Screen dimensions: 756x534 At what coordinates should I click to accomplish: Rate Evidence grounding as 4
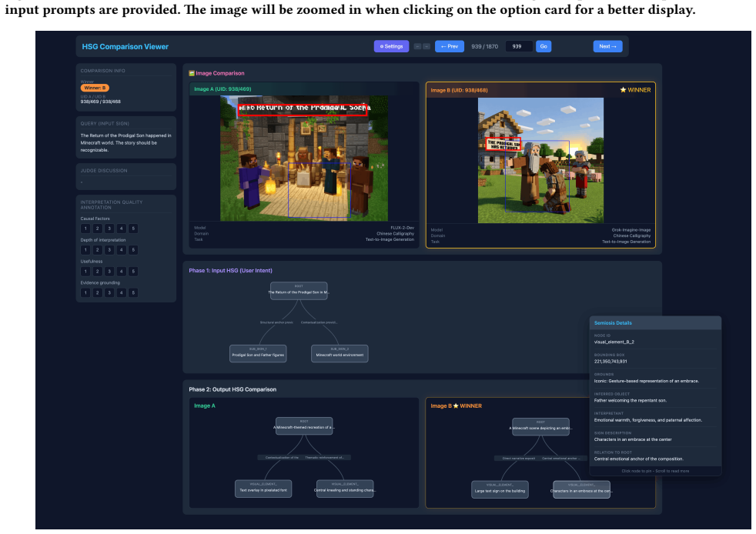122,292
